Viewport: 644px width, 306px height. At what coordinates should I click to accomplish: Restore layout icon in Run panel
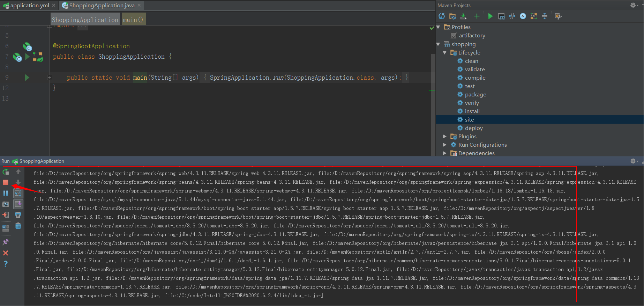coord(6,228)
